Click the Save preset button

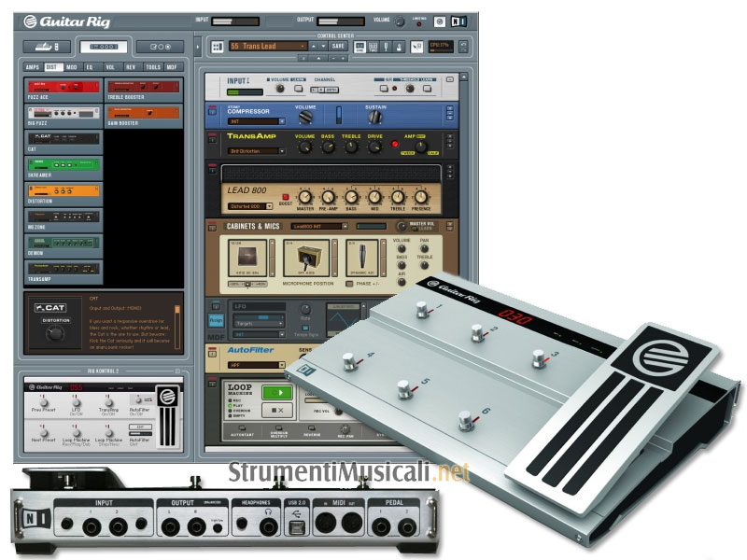(337, 45)
